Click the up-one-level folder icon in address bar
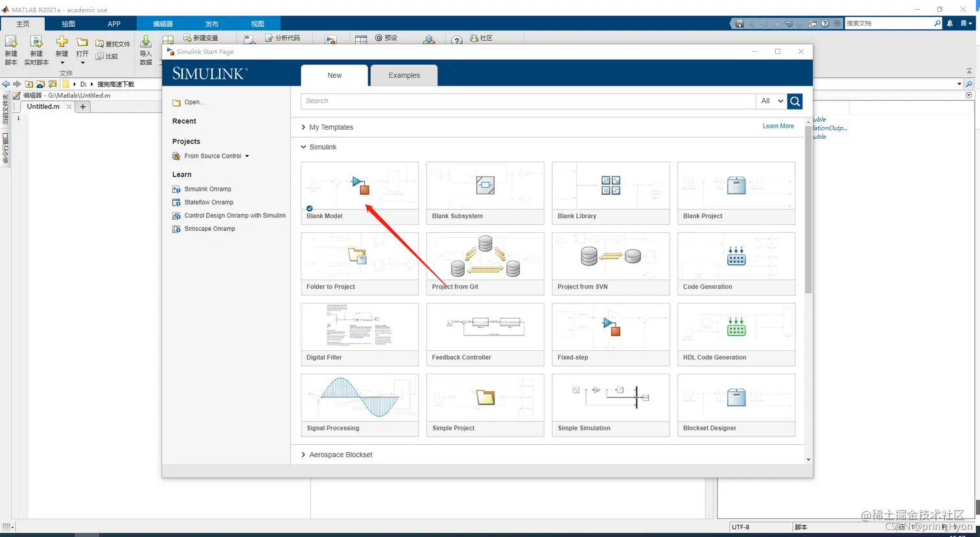980x537 pixels. [x=29, y=84]
